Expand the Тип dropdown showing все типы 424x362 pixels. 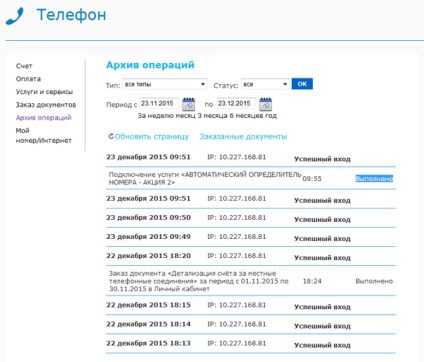[x=165, y=84]
